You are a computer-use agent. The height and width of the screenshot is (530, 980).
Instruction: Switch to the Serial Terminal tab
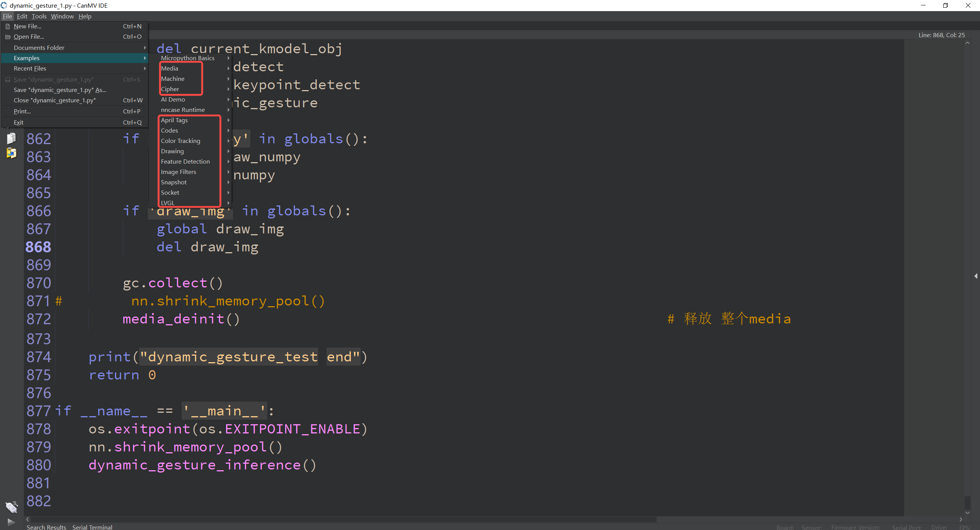pyautogui.click(x=92, y=527)
